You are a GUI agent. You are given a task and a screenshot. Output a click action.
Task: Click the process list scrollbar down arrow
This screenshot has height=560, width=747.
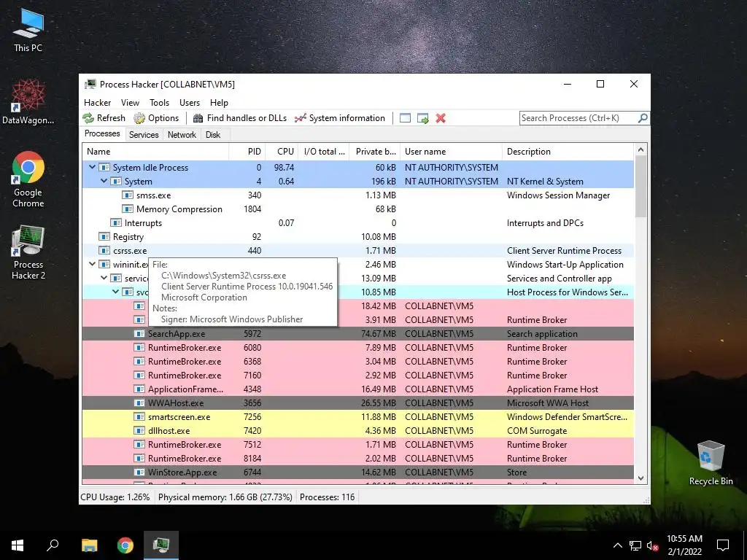coord(640,478)
